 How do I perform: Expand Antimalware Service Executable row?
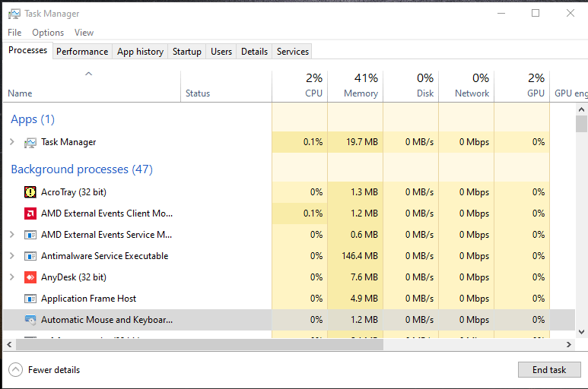point(11,256)
